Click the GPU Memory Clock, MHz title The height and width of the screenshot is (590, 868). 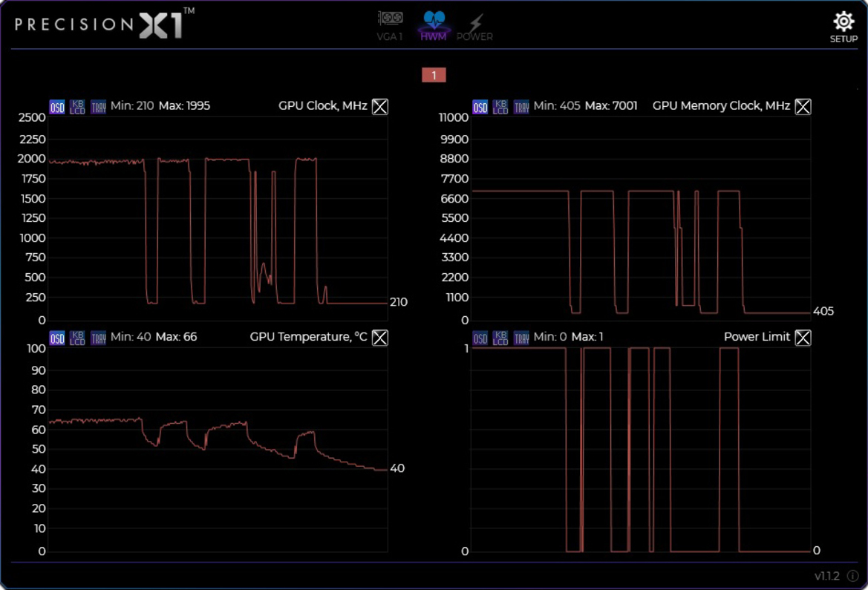click(x=721, y=105)
